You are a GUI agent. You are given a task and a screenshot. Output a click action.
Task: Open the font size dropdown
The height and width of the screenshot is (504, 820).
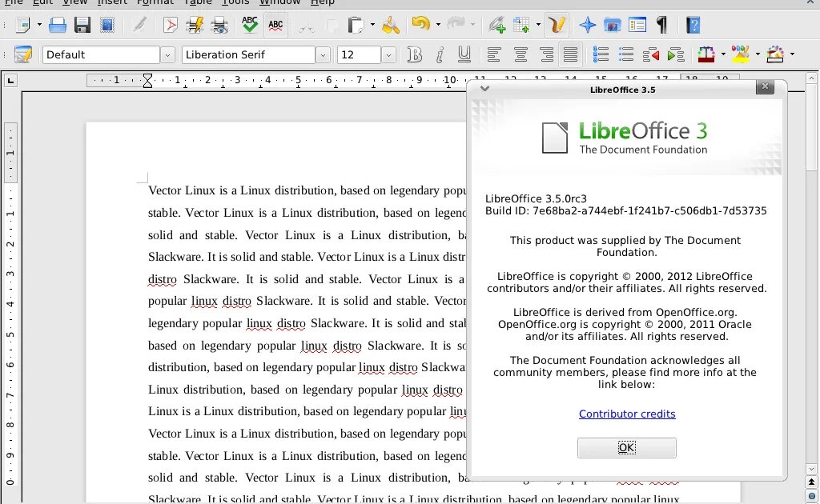[x=388, y=54]
